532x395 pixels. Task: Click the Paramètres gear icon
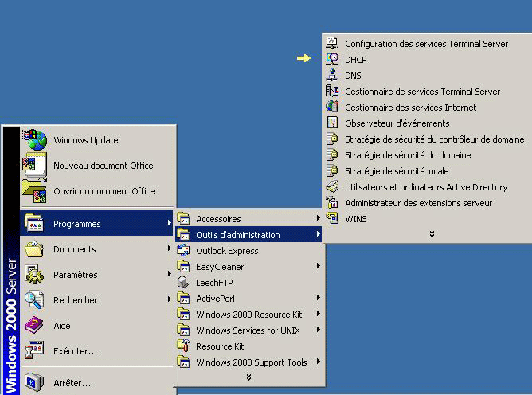click(x=34, y=275)
